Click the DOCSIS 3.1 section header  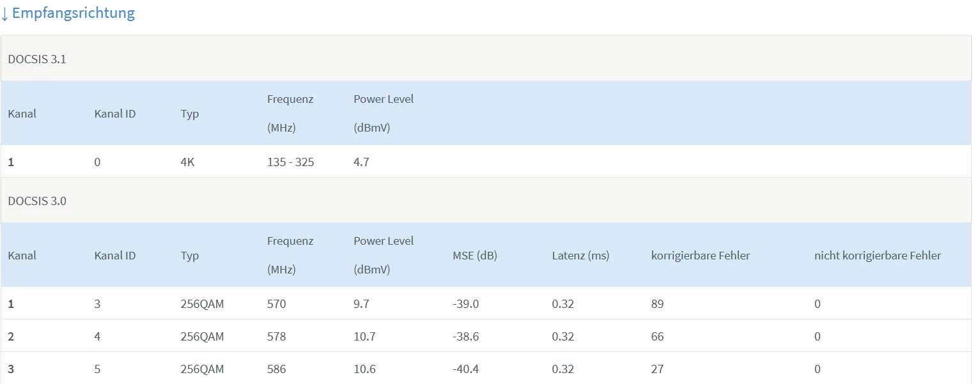point(37,59)
